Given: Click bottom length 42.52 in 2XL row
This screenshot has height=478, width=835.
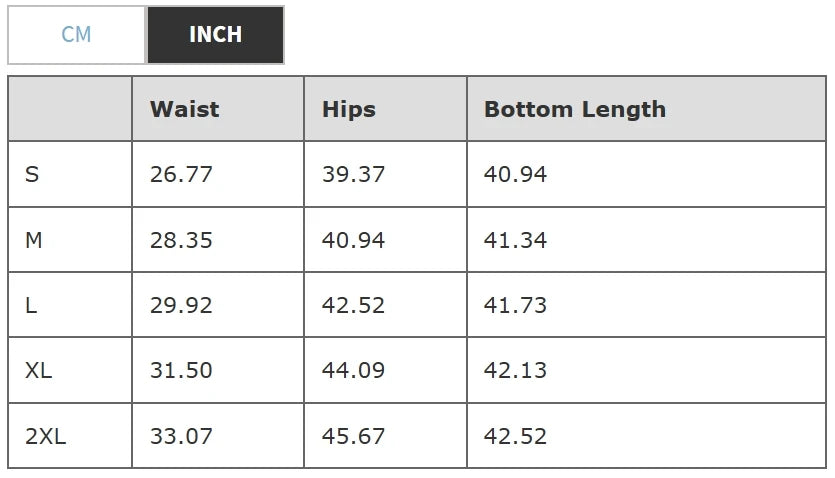Looking at the screenshot, I should [515, 437].
